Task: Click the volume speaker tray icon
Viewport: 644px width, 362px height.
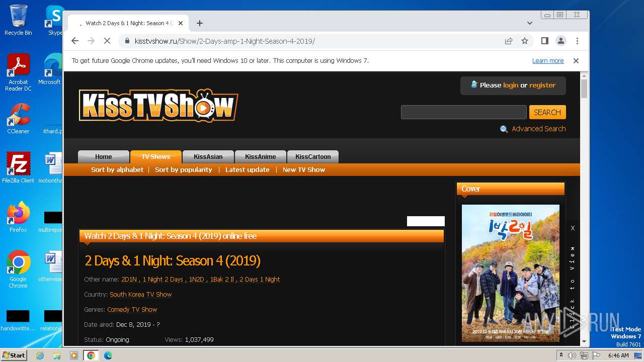Action: [x=572, y=355]
